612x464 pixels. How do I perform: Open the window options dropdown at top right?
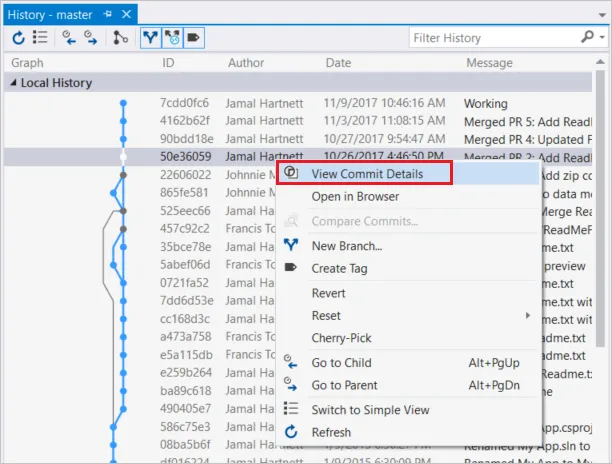click(602, 15)
